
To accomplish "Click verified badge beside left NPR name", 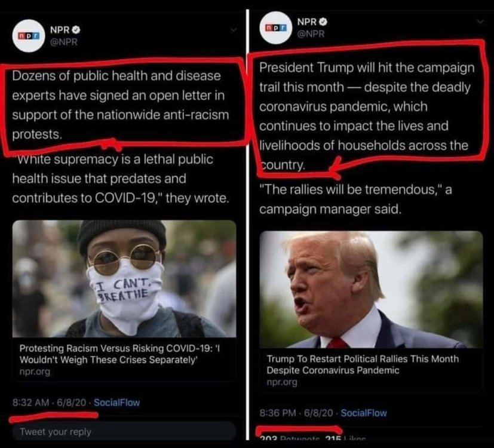I will click(76, 30).
